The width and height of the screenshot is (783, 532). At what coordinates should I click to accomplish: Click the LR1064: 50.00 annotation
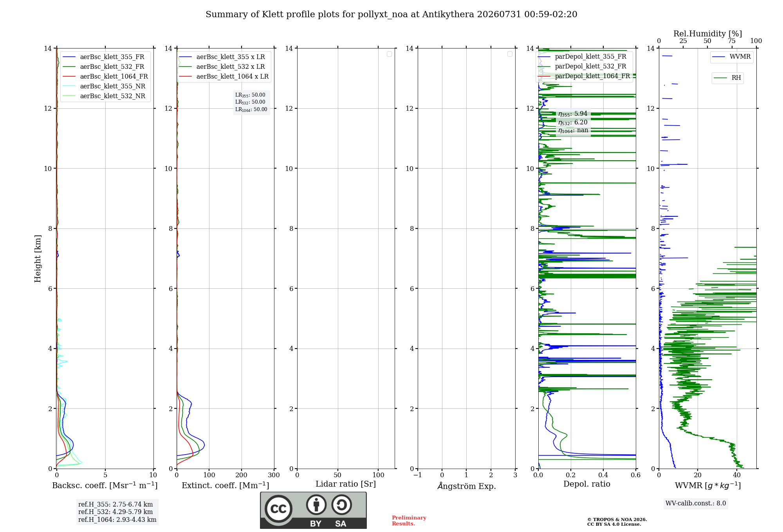tap(251, 110)
